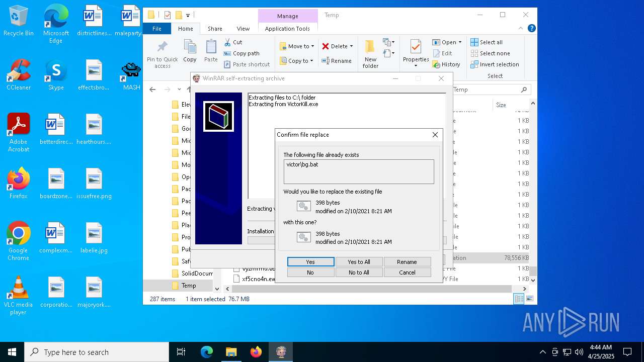Open Task View on the taskbar
Image resolution: width=644 pixels, height=362 pixels.
pos(181,352)
